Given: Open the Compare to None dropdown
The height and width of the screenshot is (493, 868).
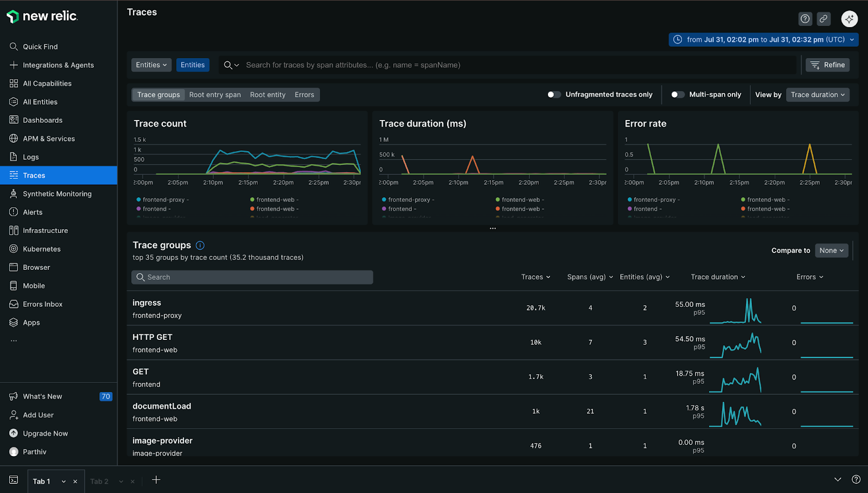Looking at the screenshot, I should click(831, 250).
